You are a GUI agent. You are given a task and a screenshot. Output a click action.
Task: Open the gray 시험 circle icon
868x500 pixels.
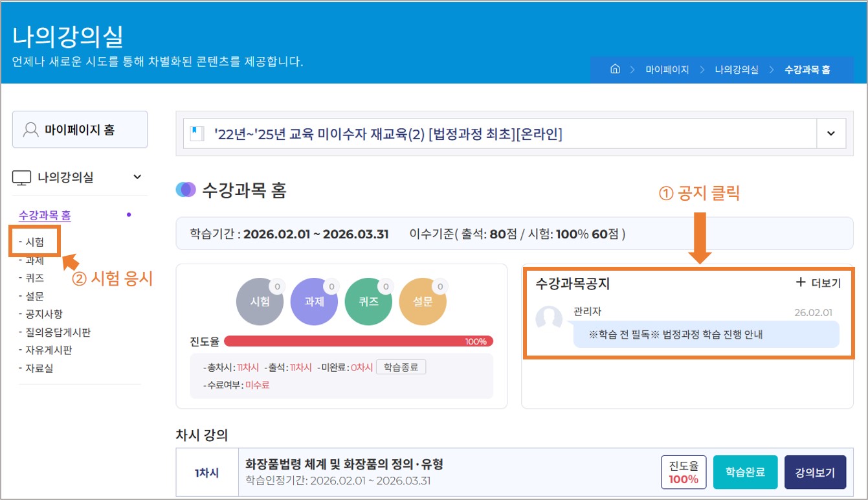(260, 302)
